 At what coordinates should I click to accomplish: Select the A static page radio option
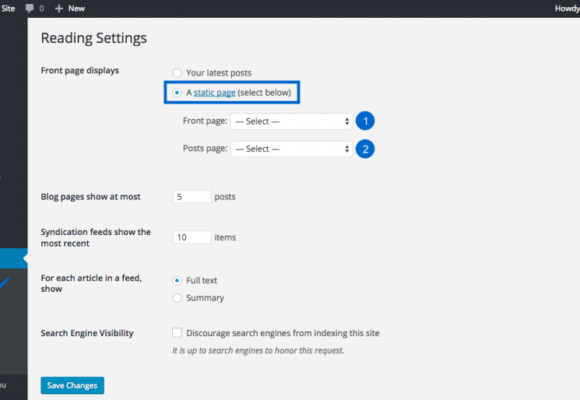coord(177,93)
